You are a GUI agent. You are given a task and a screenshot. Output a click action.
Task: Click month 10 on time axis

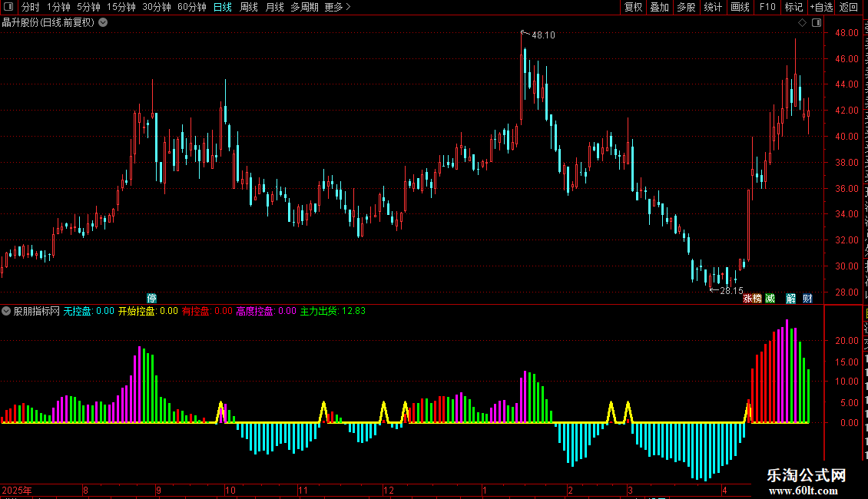pos(230,490)
